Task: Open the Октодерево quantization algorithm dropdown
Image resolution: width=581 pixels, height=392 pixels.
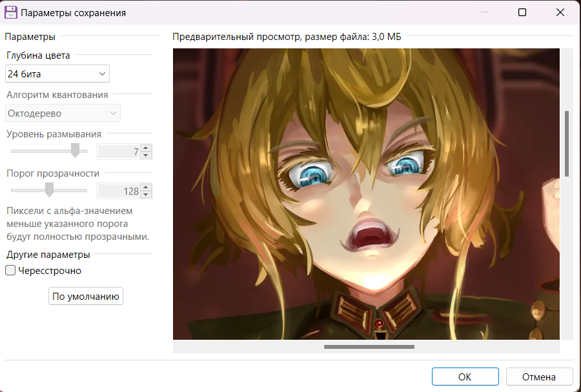Action: [x=63, y=113]
